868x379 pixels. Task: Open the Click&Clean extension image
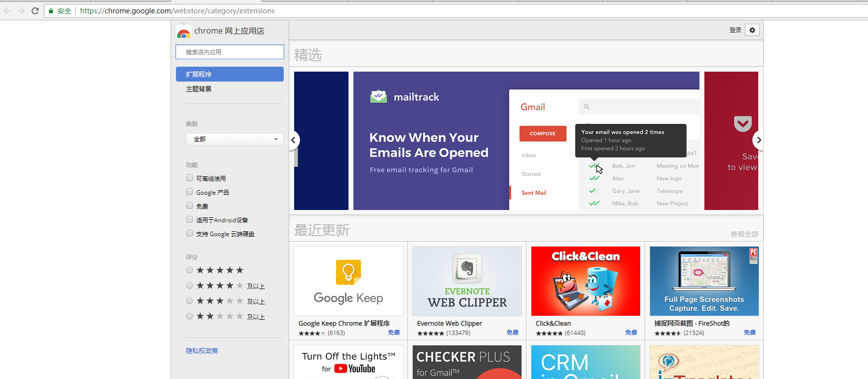click(x=586, y=281)
